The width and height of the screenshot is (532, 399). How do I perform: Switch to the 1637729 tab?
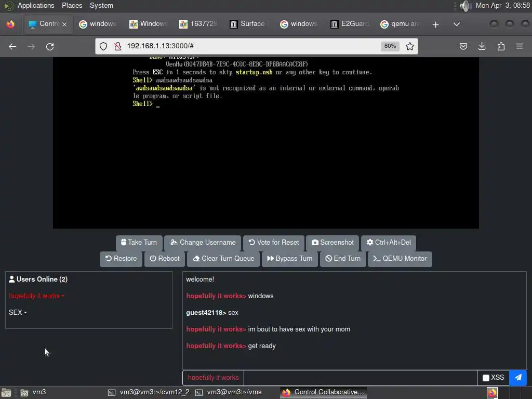[x=199, y=24]
